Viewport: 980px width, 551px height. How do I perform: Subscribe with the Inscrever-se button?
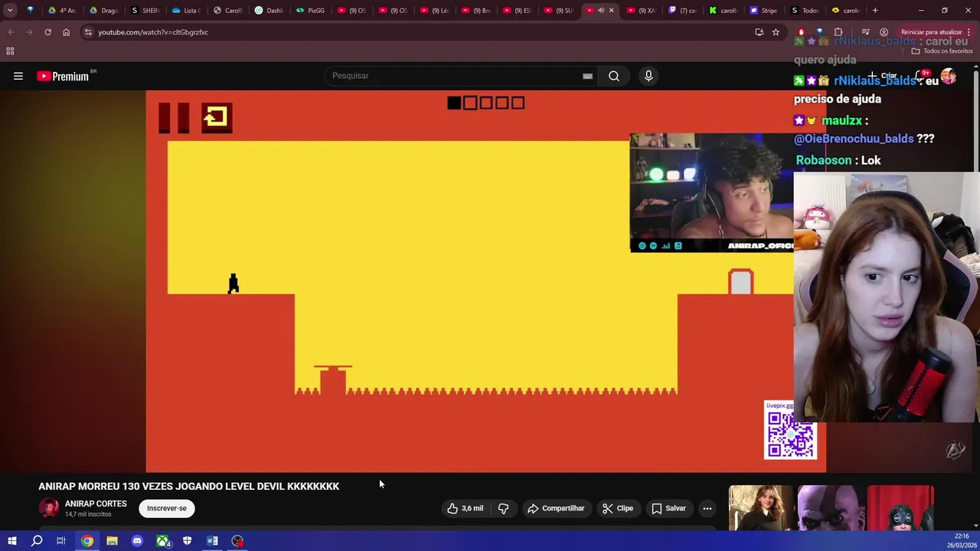pyautogui.click(x=167, y=508)
